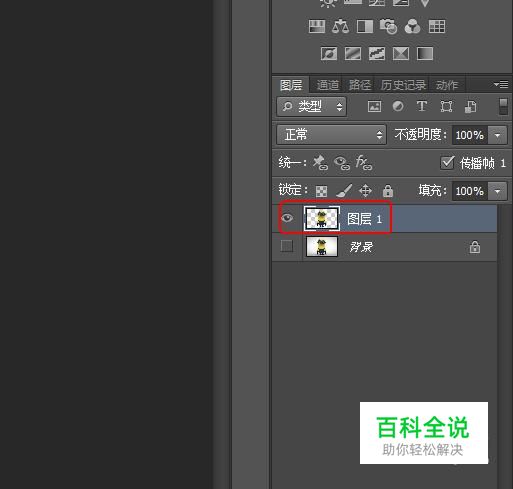Select the 背景 layer thumbnail
This screenshot has width=513, height=489.
[322, 246]
